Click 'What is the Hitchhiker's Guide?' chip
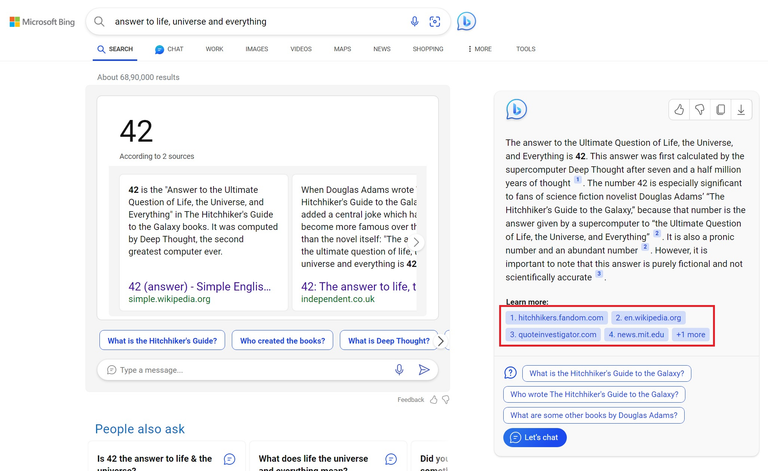 point(162,341)
